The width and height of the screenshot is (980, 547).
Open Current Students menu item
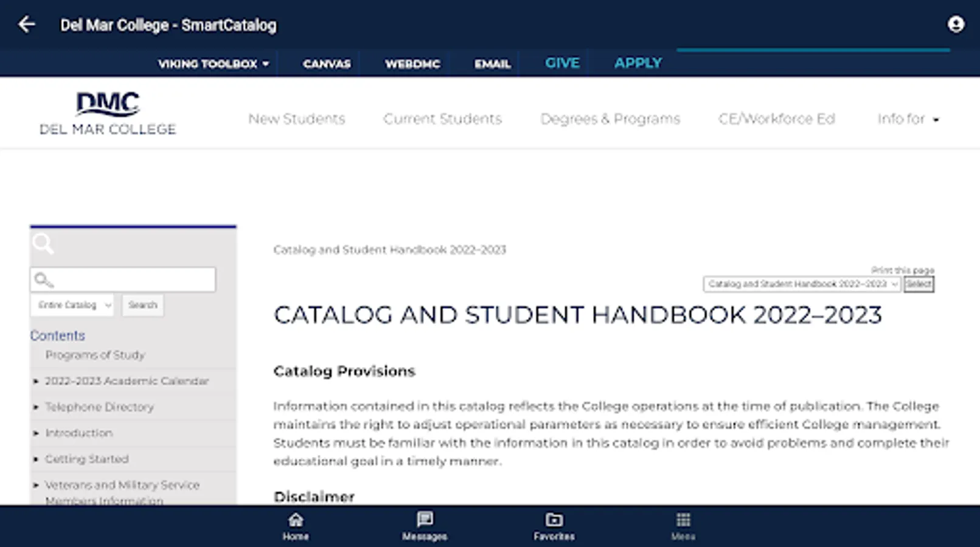click(x=442, y=119)
